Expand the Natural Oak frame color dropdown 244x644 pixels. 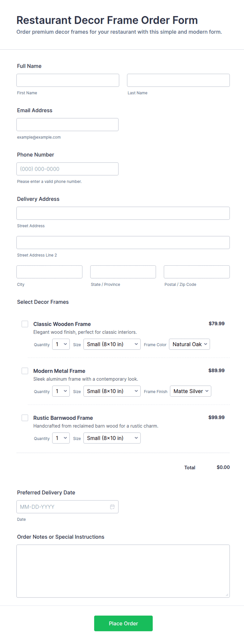[x=189, y=344]
